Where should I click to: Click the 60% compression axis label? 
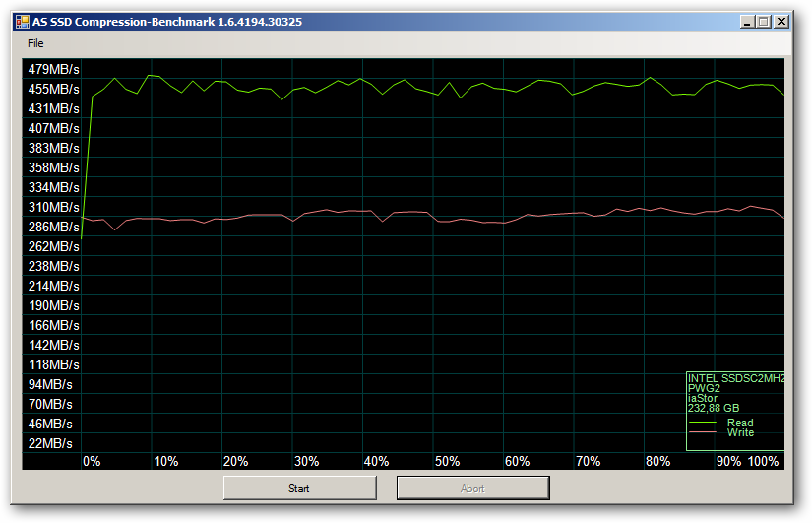[518, 461]
